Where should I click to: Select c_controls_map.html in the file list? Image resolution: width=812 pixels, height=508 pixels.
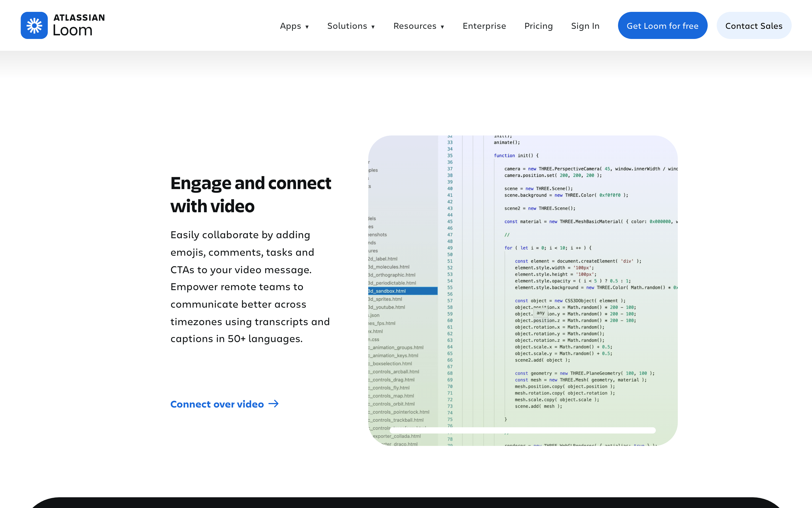point(391,396)
